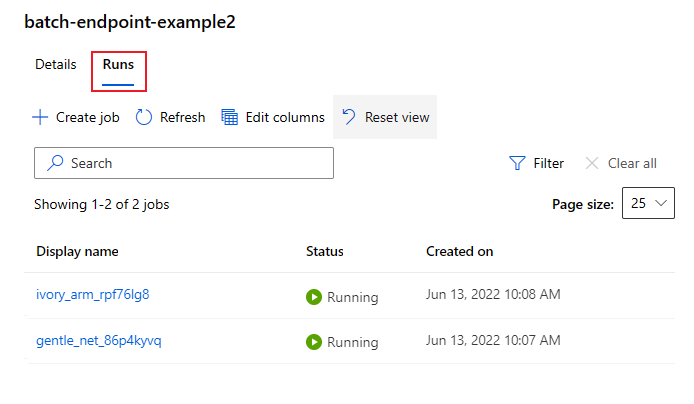Click the Clear all X icon
The height and width of the screenshot is (404, 694).
(592, 163)
